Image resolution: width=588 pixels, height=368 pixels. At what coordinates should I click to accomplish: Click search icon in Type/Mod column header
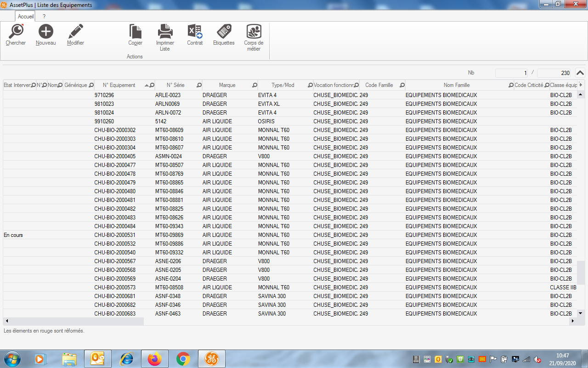tap(310, 85)
